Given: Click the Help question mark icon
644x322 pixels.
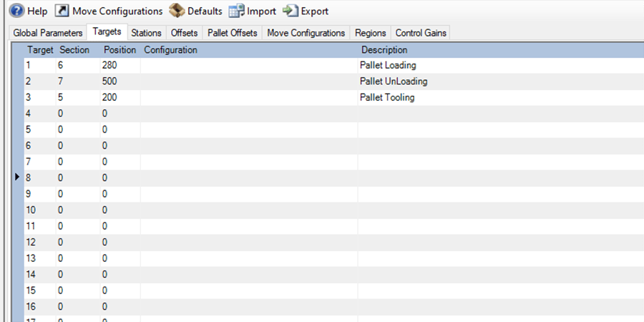Looking at the screenshot, I should [17, 11].
